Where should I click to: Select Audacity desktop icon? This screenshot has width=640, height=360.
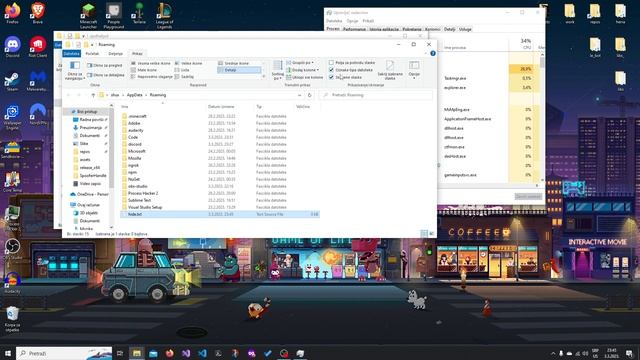pyautogui.click(x=12, y=283)
